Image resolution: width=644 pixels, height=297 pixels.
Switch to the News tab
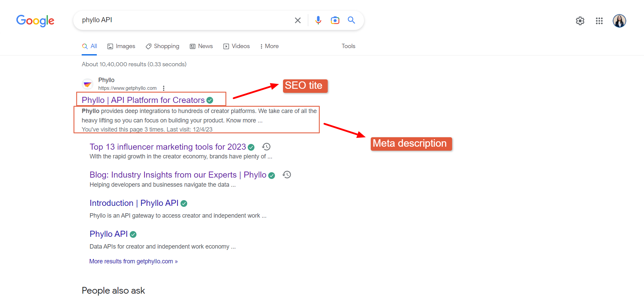click(201, 46)
